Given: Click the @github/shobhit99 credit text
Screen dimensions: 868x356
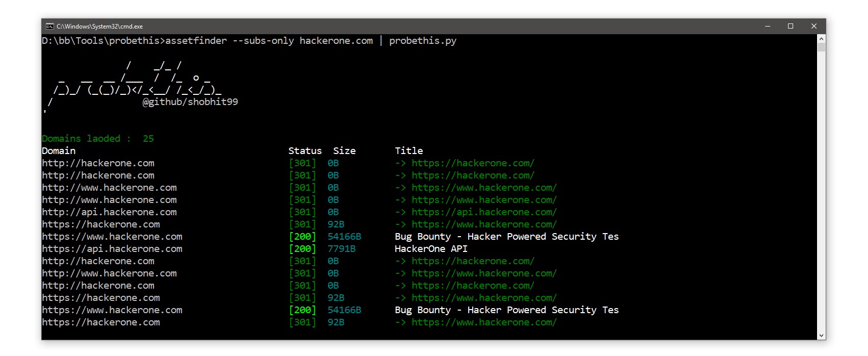Looking at the screenshot, I should 190,102.
